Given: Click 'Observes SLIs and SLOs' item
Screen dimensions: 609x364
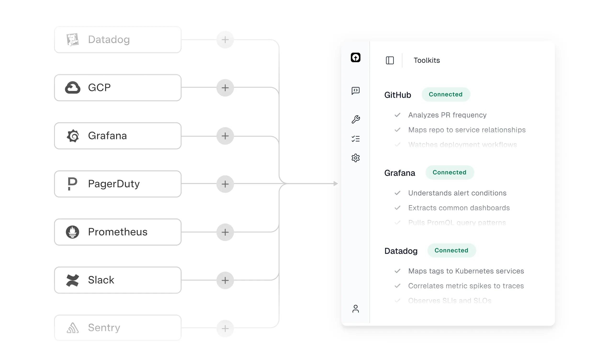Looking at the screenshot, I should [x=450, y=301].
